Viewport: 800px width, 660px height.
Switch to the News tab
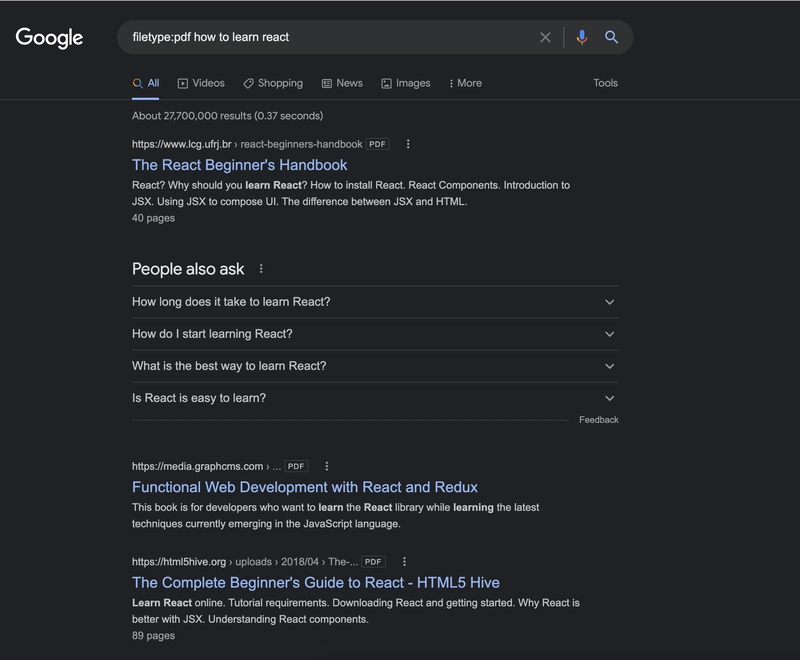pyautogui.click(x=342, y=83)
